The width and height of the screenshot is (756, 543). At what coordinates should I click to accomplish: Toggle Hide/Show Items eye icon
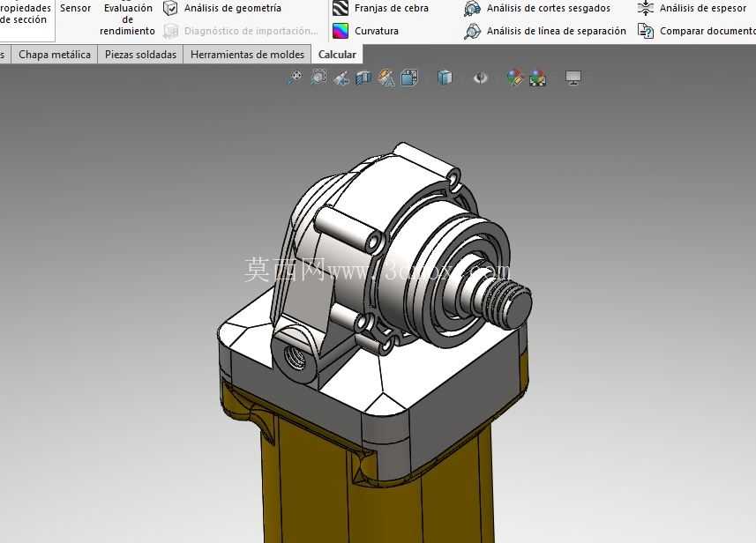[480, 78]
